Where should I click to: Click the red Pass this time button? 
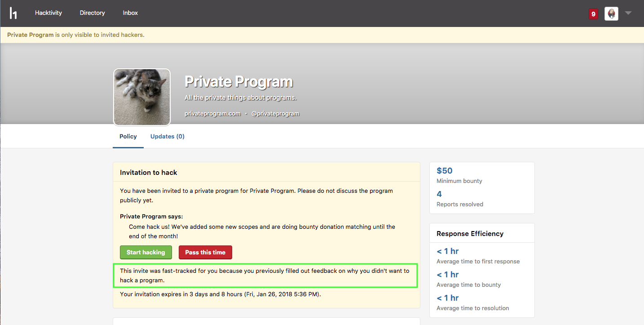coord(205,252)
